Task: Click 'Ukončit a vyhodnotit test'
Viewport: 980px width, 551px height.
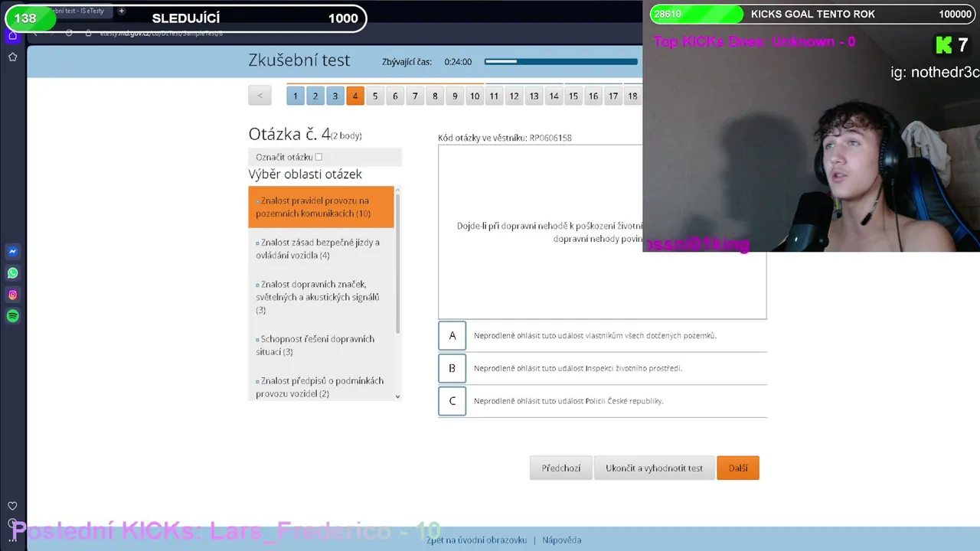Action: 655,468
